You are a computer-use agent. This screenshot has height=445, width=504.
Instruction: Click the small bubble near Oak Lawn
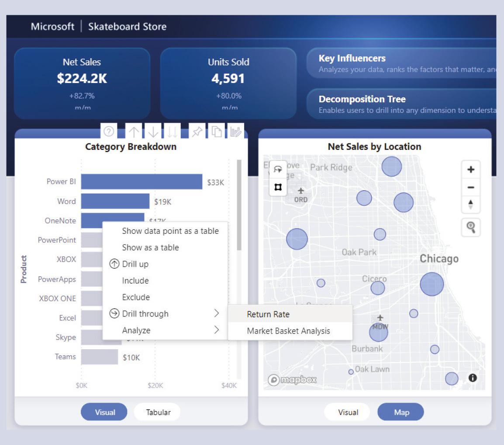point(351,372)
